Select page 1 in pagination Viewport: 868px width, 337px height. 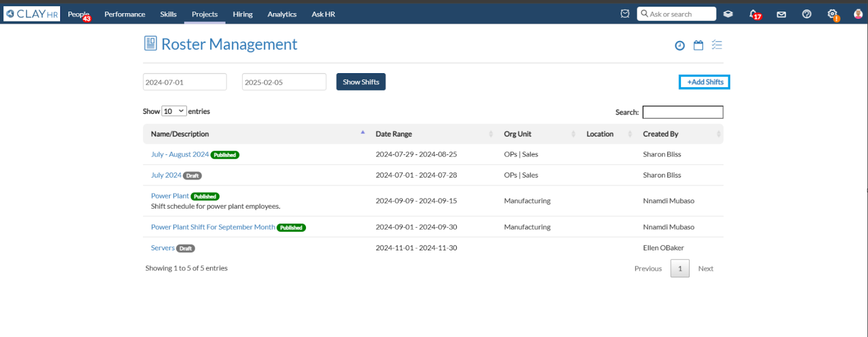680,268
